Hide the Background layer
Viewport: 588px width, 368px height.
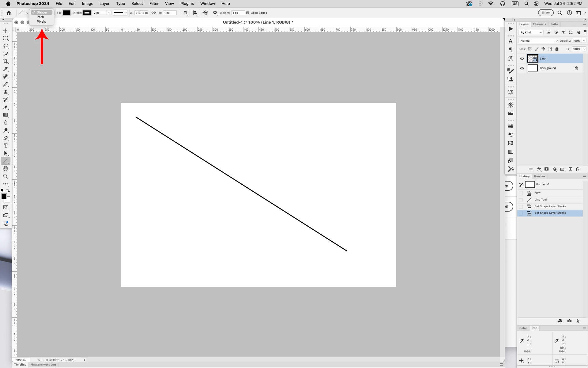tap(522, 68)
